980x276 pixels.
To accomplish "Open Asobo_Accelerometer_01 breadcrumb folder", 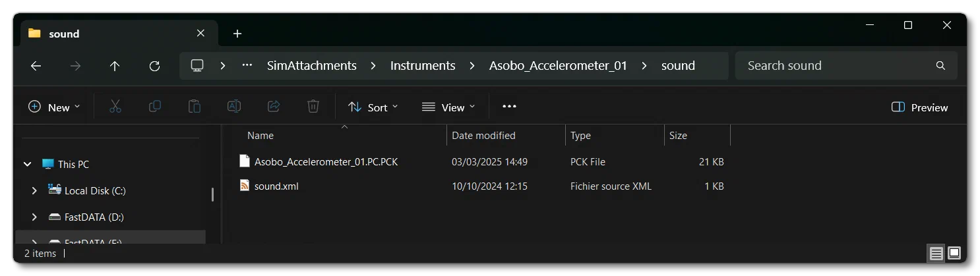I will [558, 66].
